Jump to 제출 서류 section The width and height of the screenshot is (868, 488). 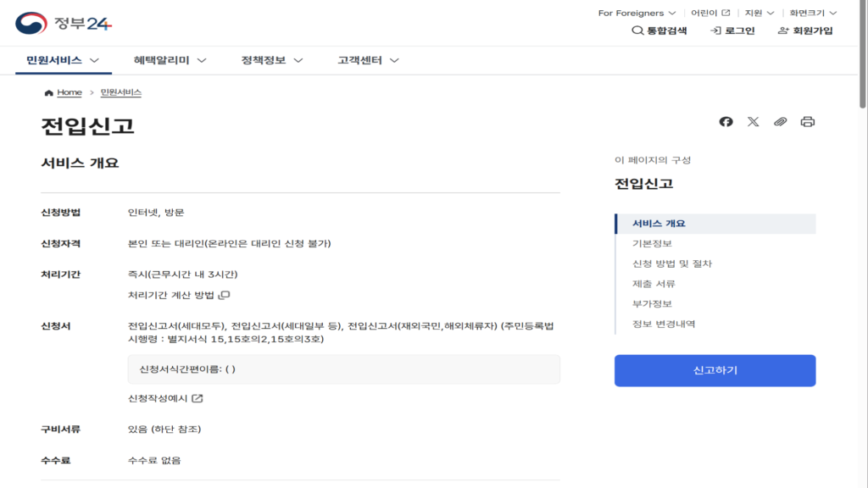[654, 284]
